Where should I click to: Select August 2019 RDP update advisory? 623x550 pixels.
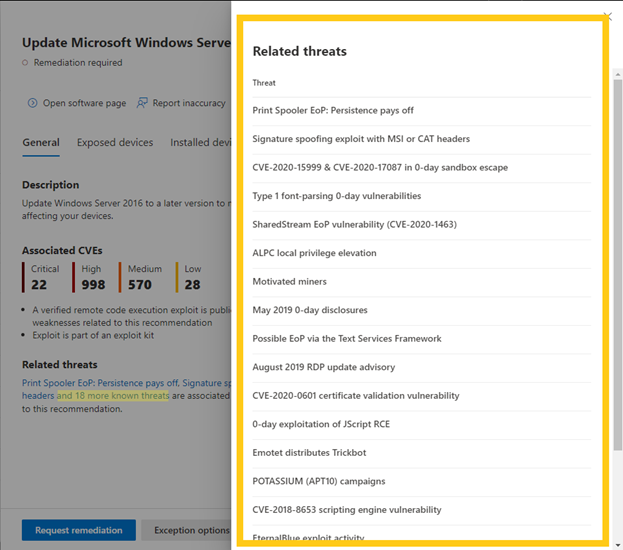[323, 367]
